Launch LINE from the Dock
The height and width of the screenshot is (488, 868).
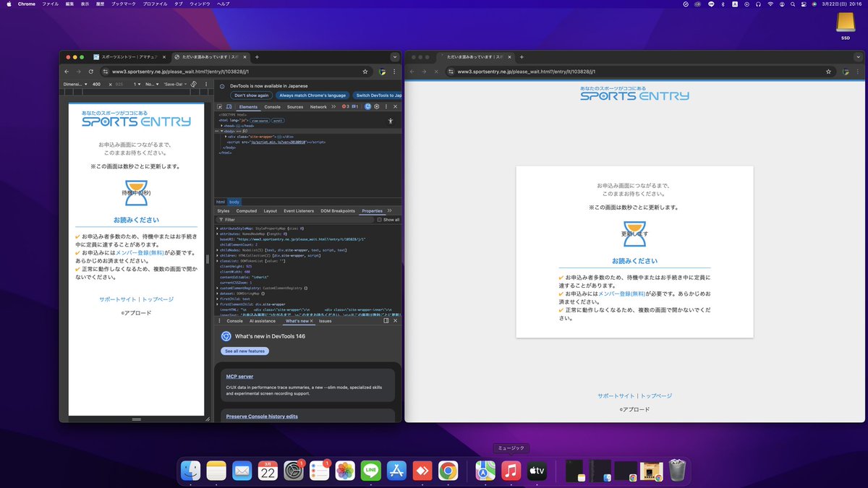coord(371,471)
